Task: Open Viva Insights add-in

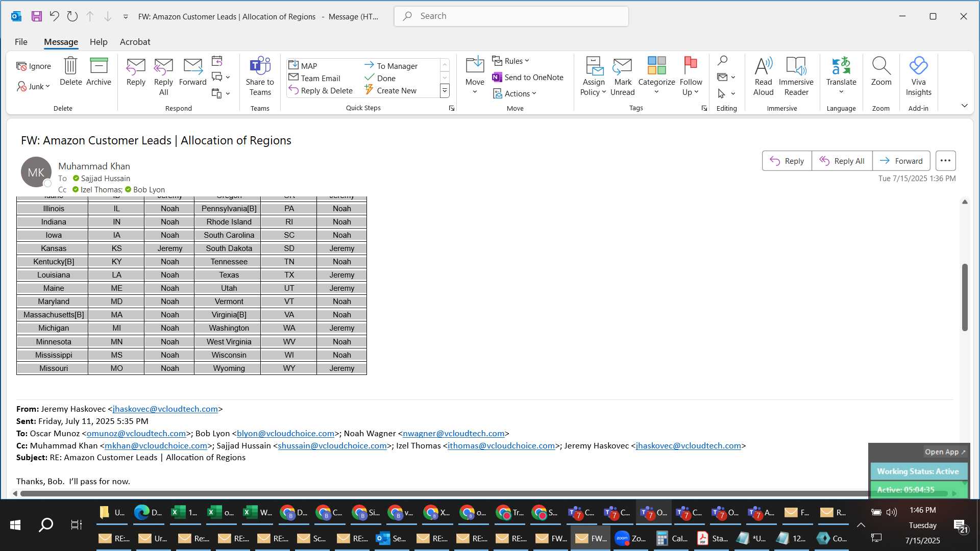Action: [x=918, y=77]
